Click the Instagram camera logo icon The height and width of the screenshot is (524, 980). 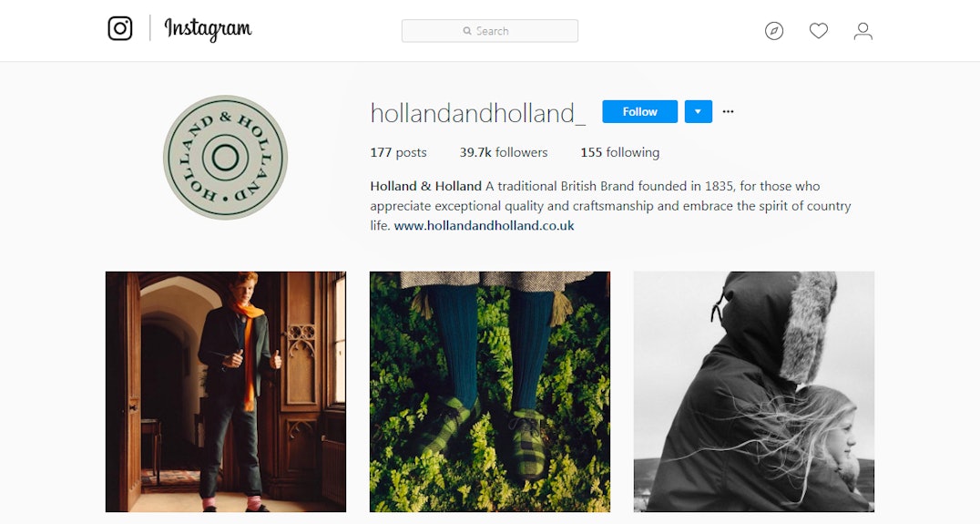120,29
